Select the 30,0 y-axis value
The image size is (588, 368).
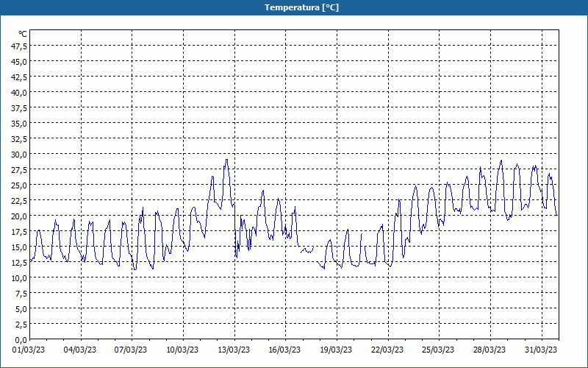[20, 155]
